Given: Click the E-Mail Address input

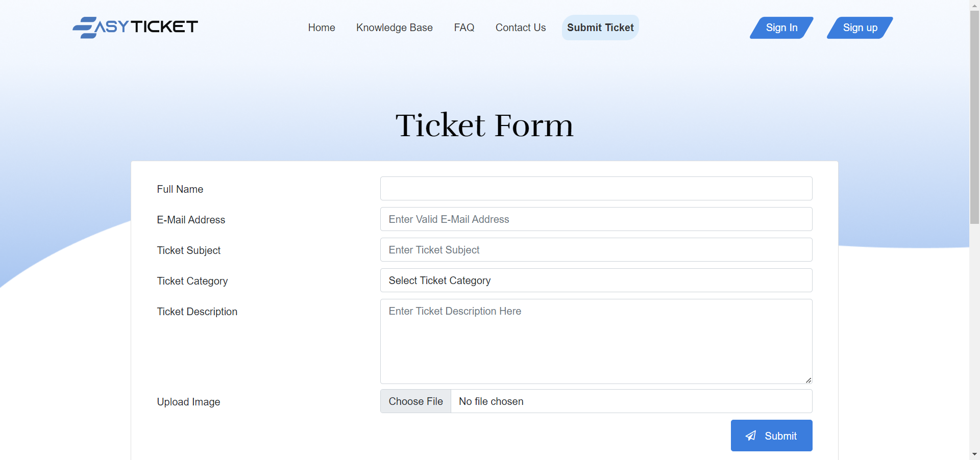Looking at the screenshot, I should click(596, 219).
